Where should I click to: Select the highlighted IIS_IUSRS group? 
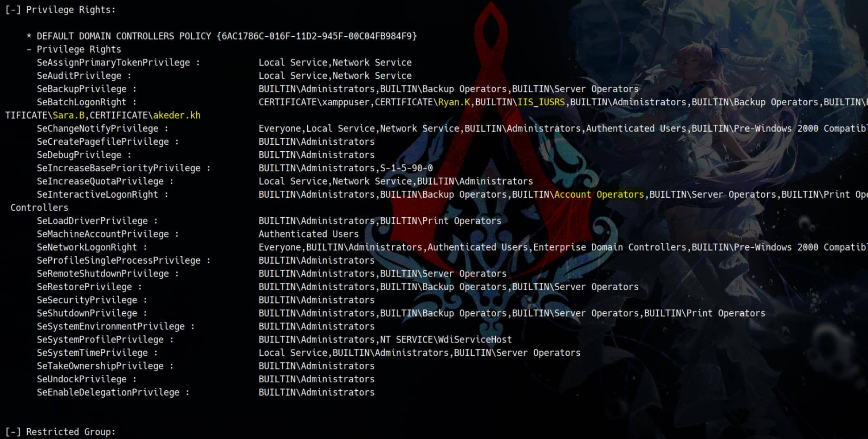[x=541, y=102]
